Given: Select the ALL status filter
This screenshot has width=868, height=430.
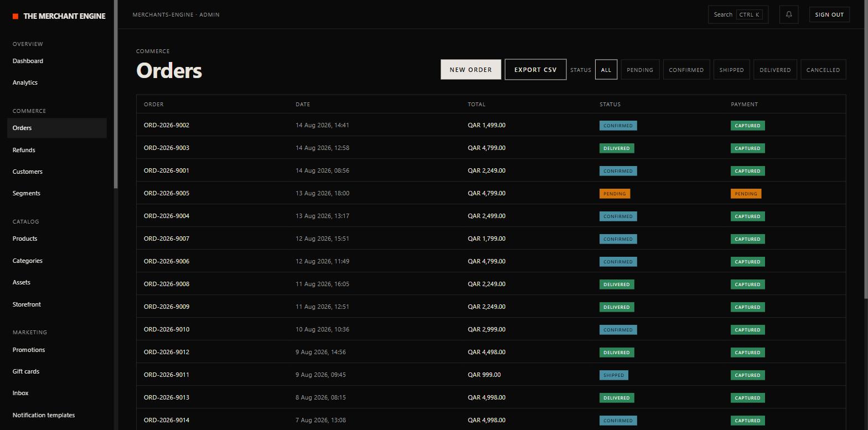Looking at the screenshot, I should pyautogui.click(x=606, y=70).
